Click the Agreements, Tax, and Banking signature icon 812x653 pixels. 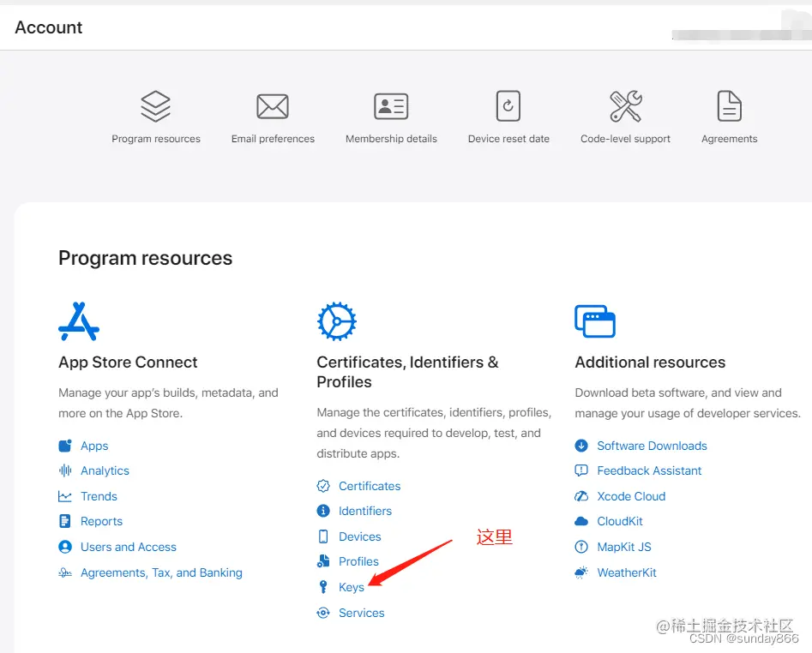(x=64, y=572)
